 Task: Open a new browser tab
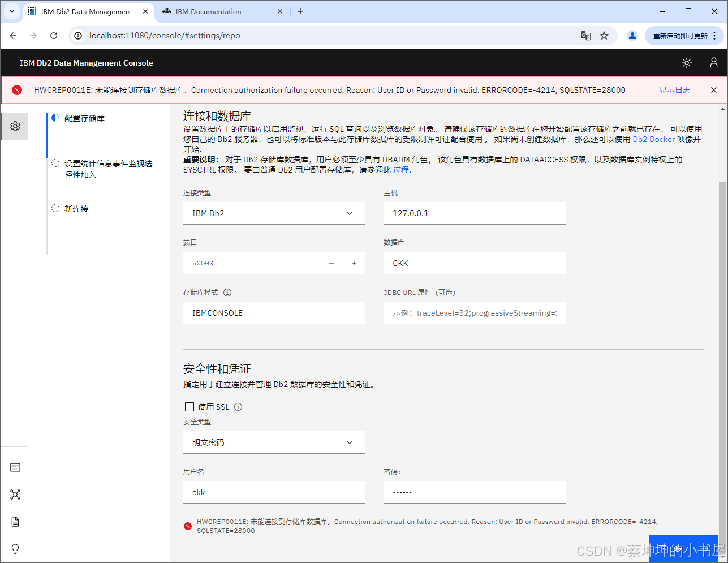[300, 11]
